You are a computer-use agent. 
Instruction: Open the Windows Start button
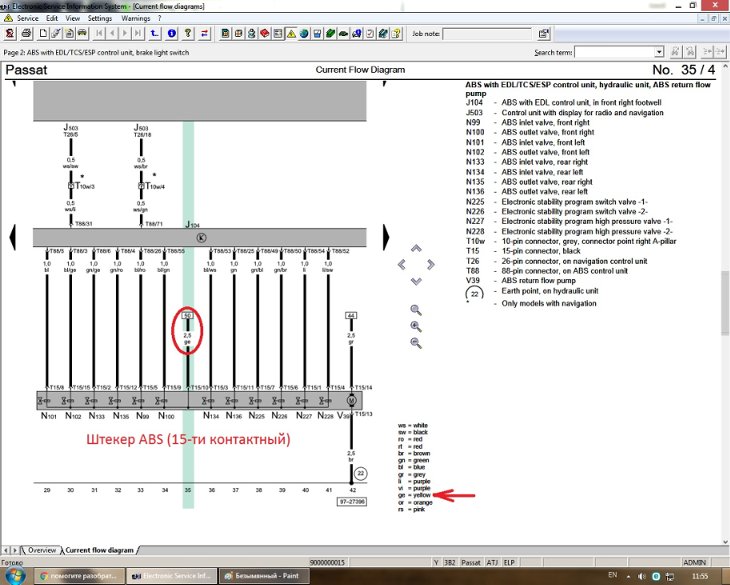pyautogui.click(x=13, y=576)
